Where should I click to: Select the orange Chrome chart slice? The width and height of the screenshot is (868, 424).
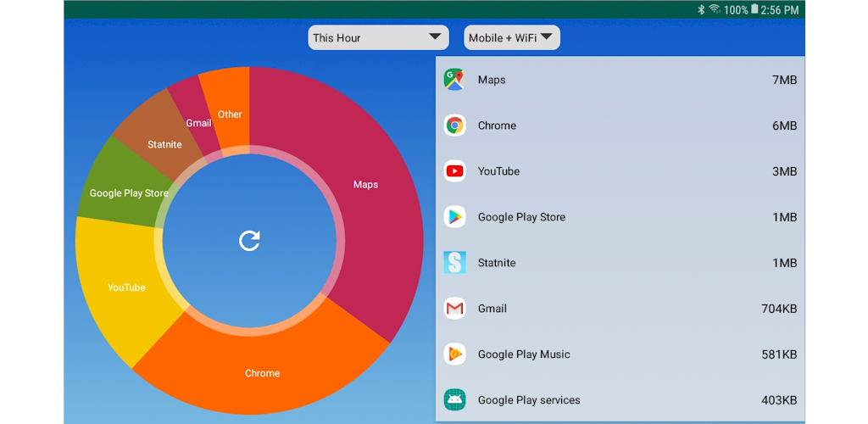[262, 373]
